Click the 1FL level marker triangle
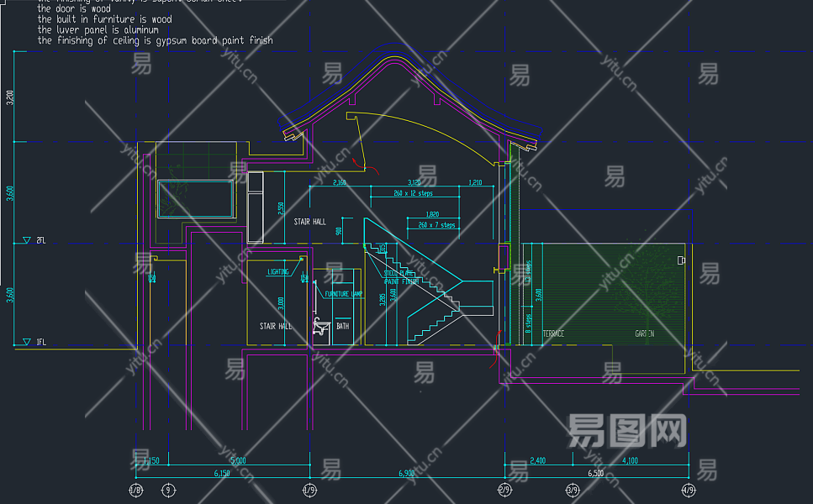Image resolution: width=813 pixels, height=504 pixels. [x=26, y=342]
